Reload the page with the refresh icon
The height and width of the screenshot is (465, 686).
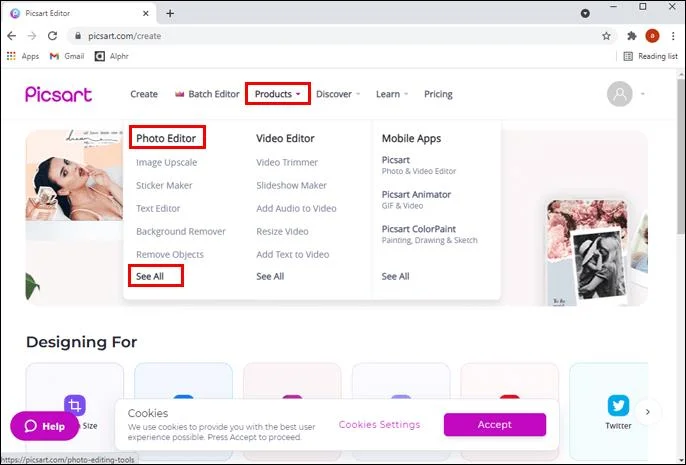coord(52,36)
